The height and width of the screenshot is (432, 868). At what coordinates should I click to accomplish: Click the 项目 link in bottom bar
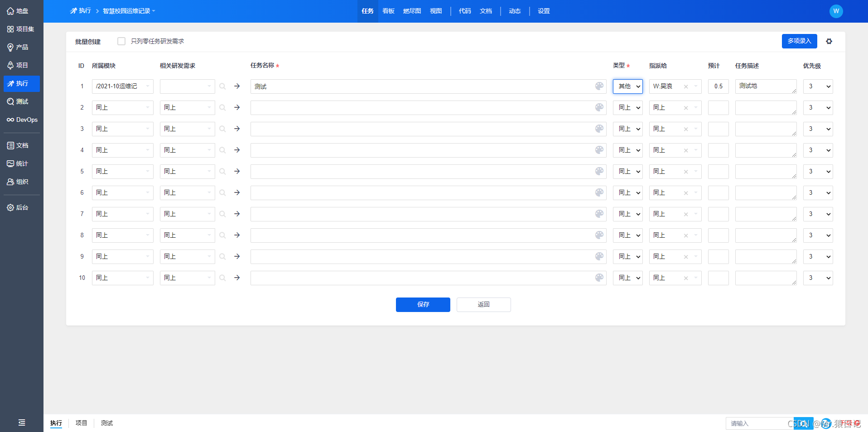pos(82,423)
